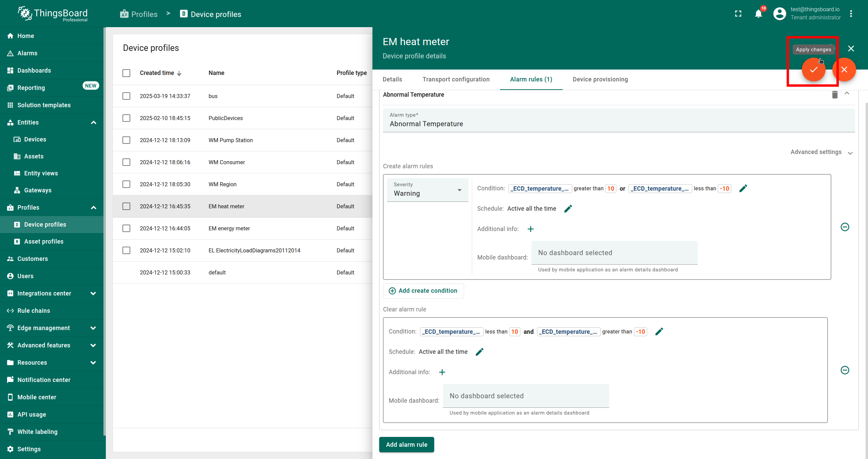
Task: Expand the Advanced settings section
Action: click(821, 152)
